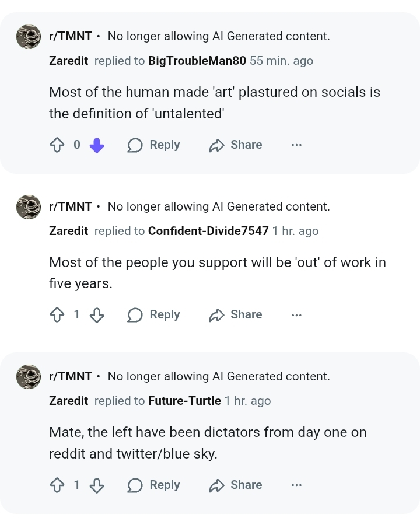Remove the active downvote on the first comment
The height and width of the screenshot is (518, 420).
97,145
